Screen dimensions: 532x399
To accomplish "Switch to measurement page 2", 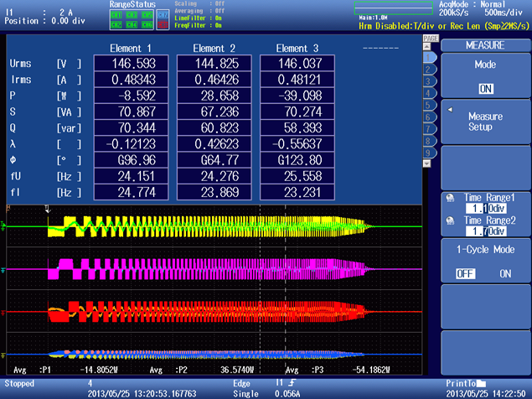I will [x=430, y=70].
